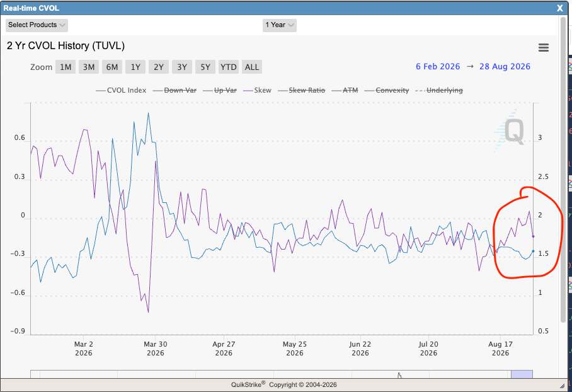
Task: Open the Select Products dropdown
Action: 37,25
